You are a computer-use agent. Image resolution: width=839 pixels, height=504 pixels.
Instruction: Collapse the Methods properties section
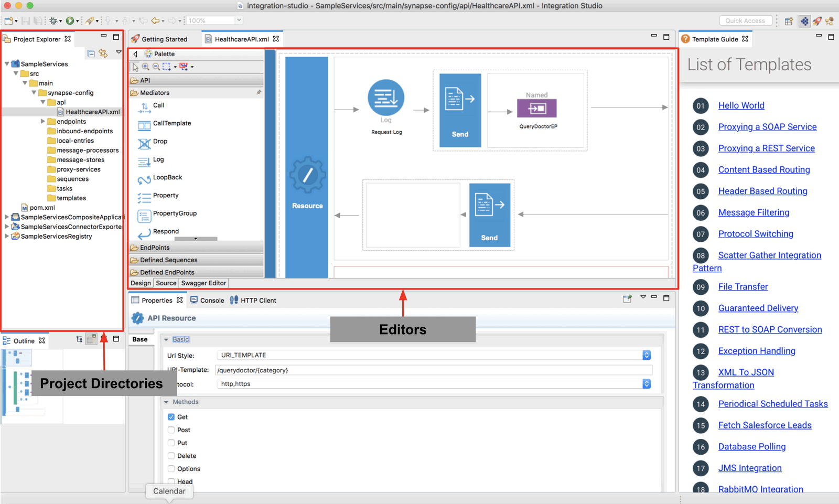coord(166,402)
